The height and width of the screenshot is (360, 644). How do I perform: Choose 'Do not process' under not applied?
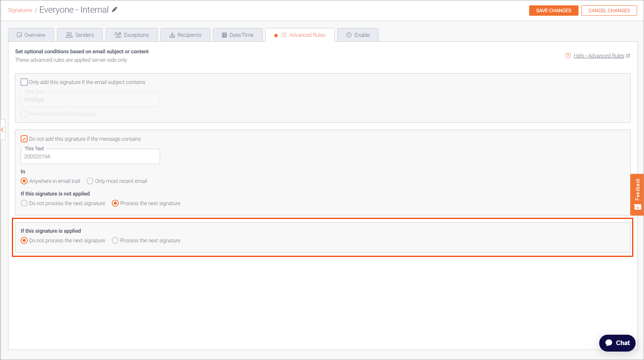pos(24,203)
